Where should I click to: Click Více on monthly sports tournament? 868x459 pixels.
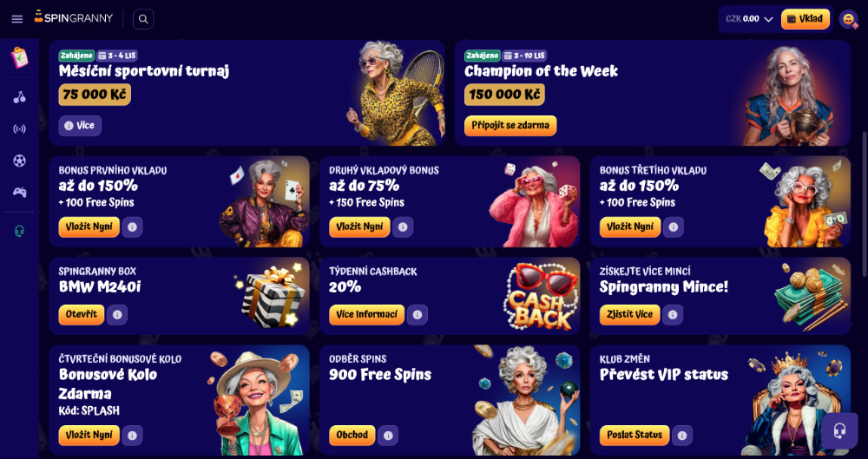80,126
